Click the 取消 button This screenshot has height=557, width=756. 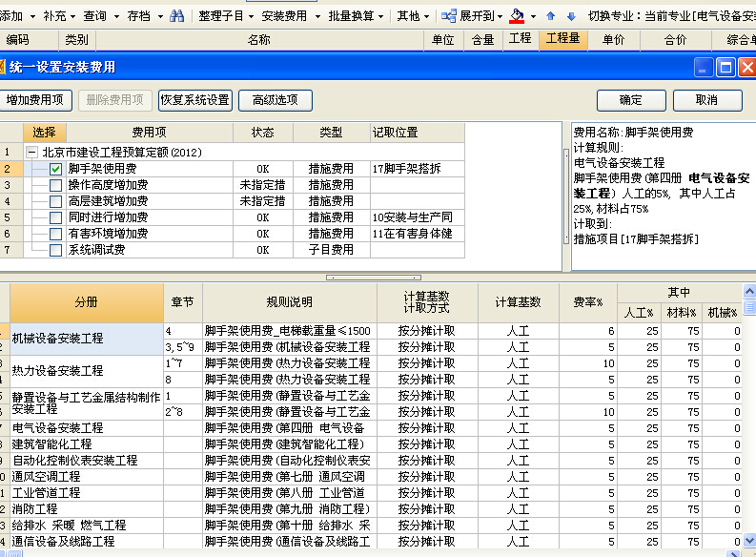[707, 100]
